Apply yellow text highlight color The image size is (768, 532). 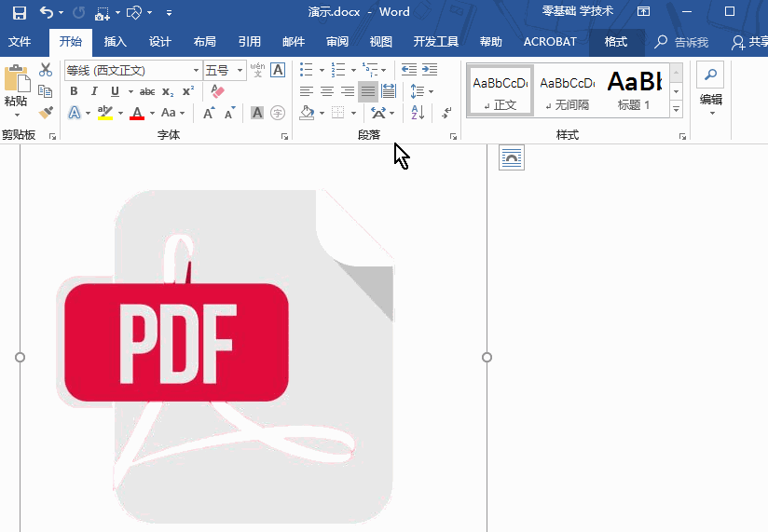104,113
